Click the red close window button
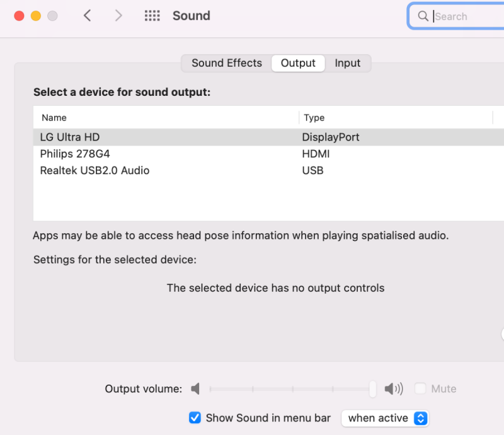 point(19,16)
